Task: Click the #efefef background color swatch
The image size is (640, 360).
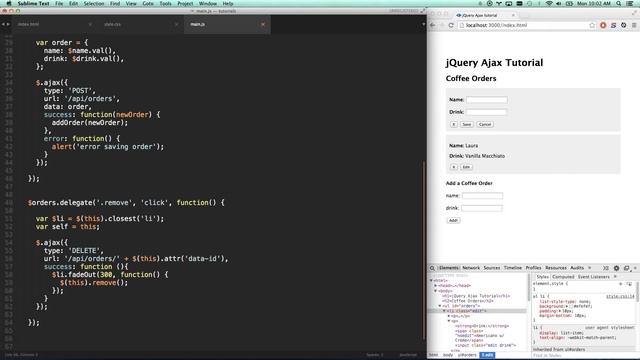Action: point(571,306)
